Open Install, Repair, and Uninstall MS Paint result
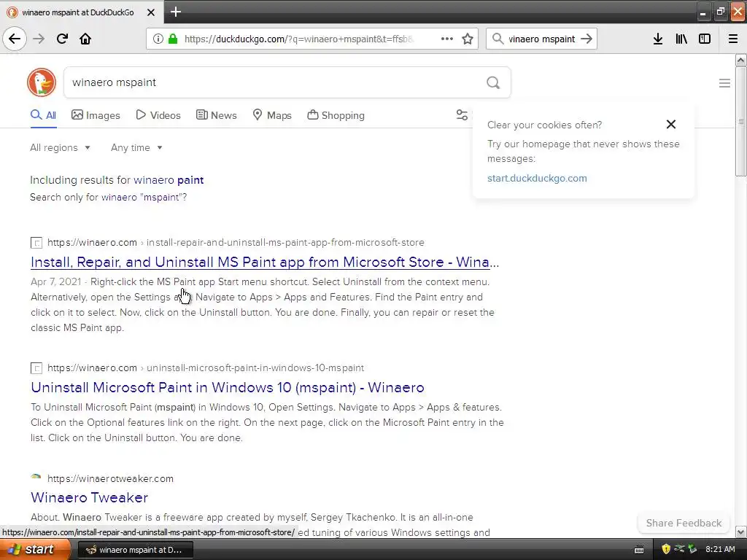The height and width of the screenshot is (560, 747). (x=265, y=262)
